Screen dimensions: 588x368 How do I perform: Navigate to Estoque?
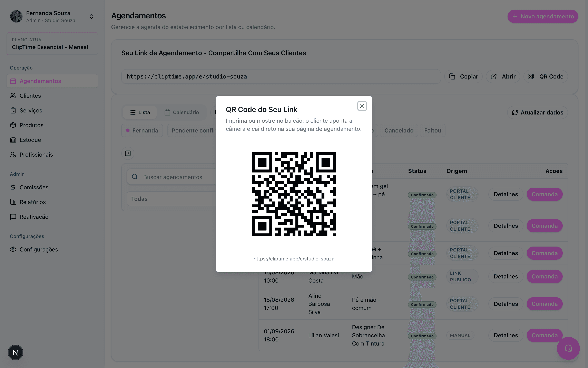click(52, 140)
